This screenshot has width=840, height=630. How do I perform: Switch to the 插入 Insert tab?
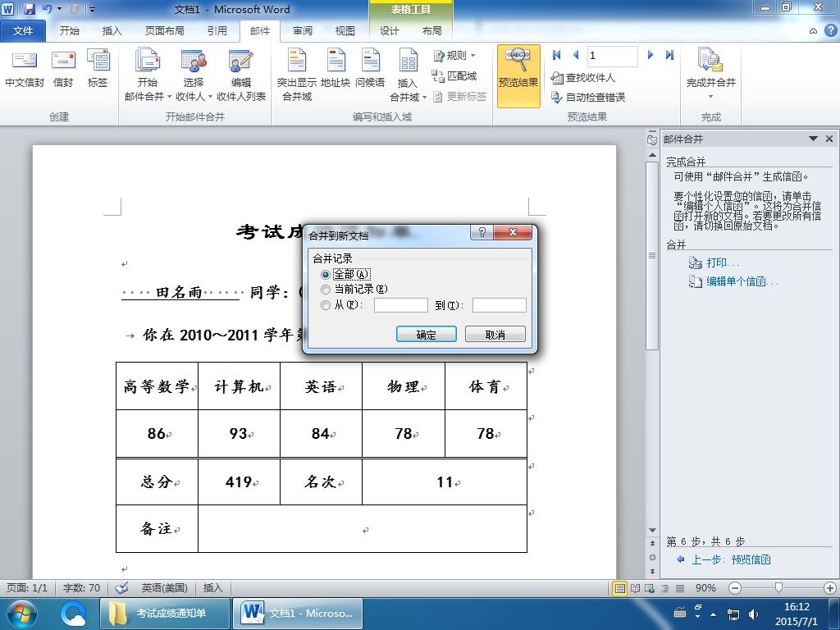[112, 30]
